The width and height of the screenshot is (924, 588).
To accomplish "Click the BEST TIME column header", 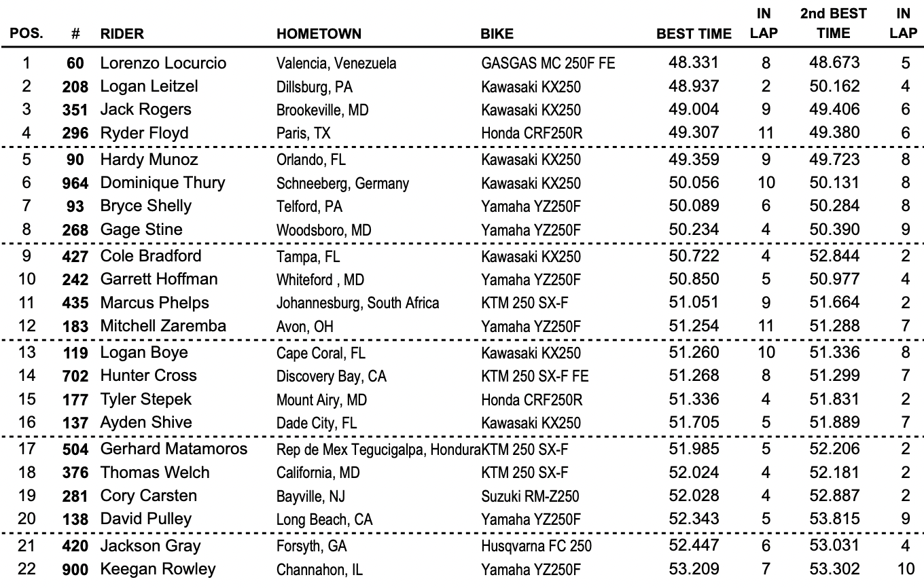I will point(694,33).
